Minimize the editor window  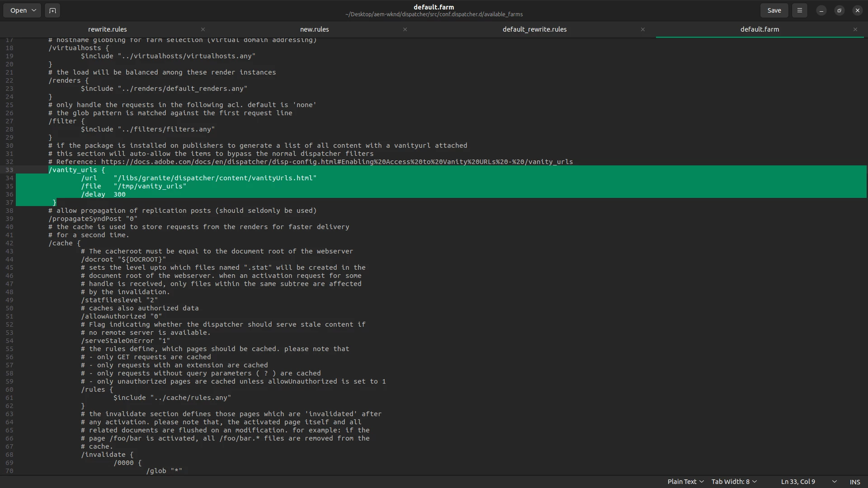click(821, 10)
